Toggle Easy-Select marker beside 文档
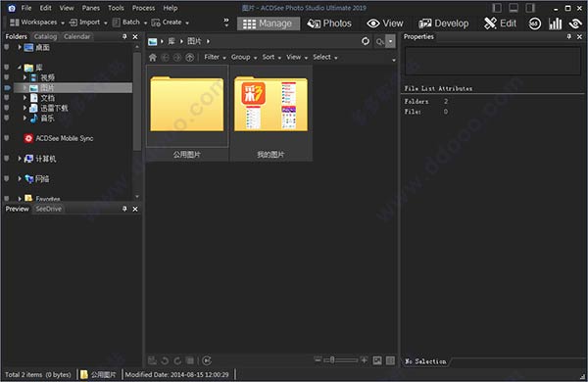This screenshot has width=588, height=382. (7, 98)
